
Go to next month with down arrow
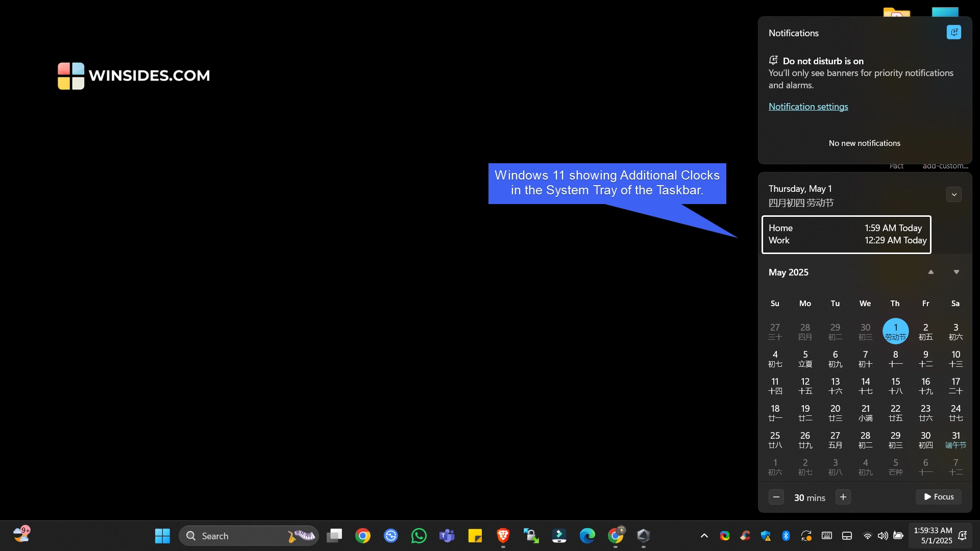point(956,272)
